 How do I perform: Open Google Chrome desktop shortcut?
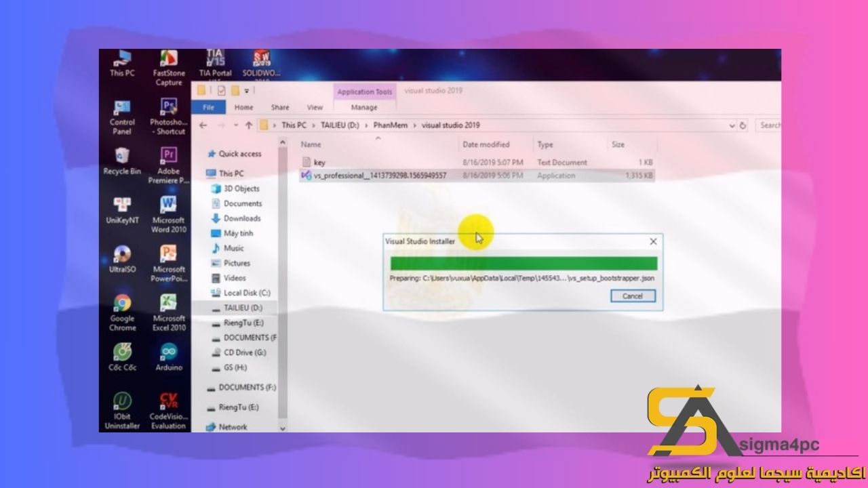click(122, 312)
